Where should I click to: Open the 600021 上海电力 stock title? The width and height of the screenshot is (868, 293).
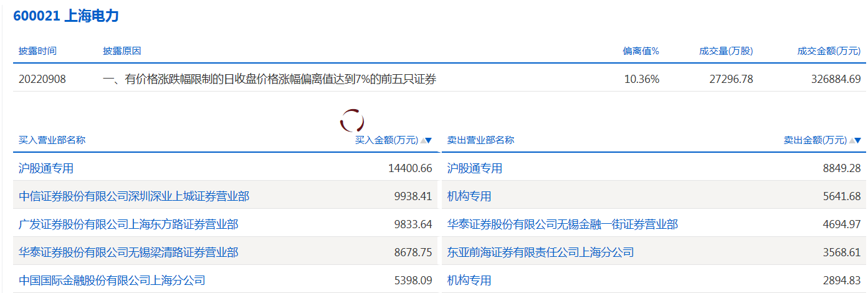tap(66, 16)
